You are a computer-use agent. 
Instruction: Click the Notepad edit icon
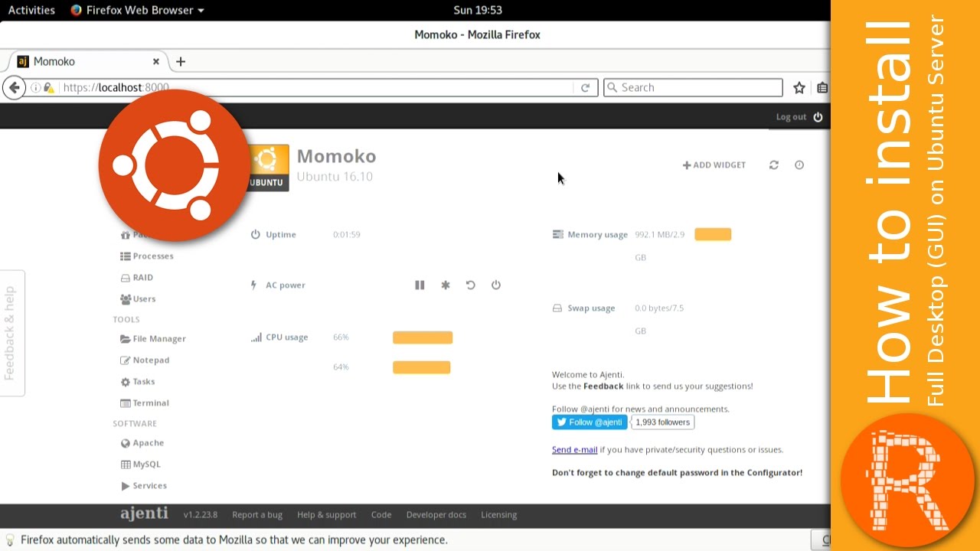pos(126,360)
